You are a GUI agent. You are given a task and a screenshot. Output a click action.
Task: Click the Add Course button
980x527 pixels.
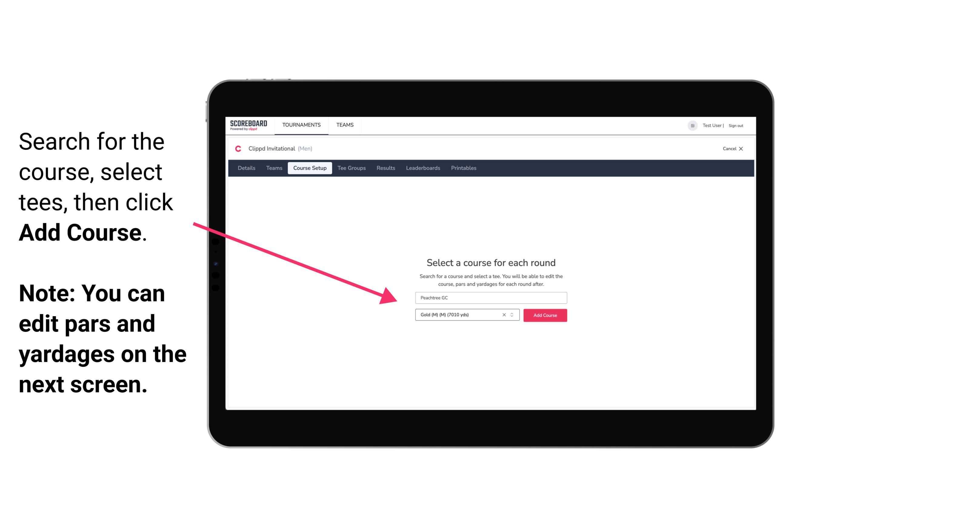[545, 315]
